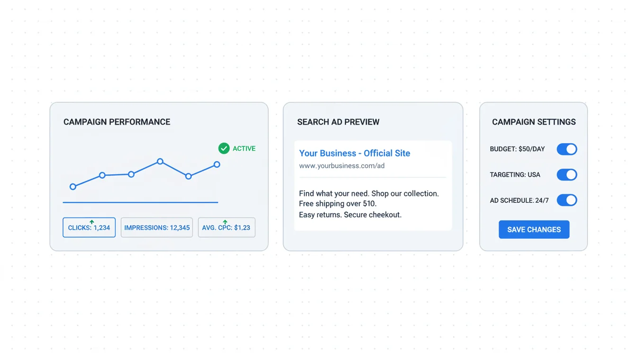Screen dimensions: 637x364
Task: Select the Avg. CPC: $1.23 stat card
Action: click(x=227, y=228)
